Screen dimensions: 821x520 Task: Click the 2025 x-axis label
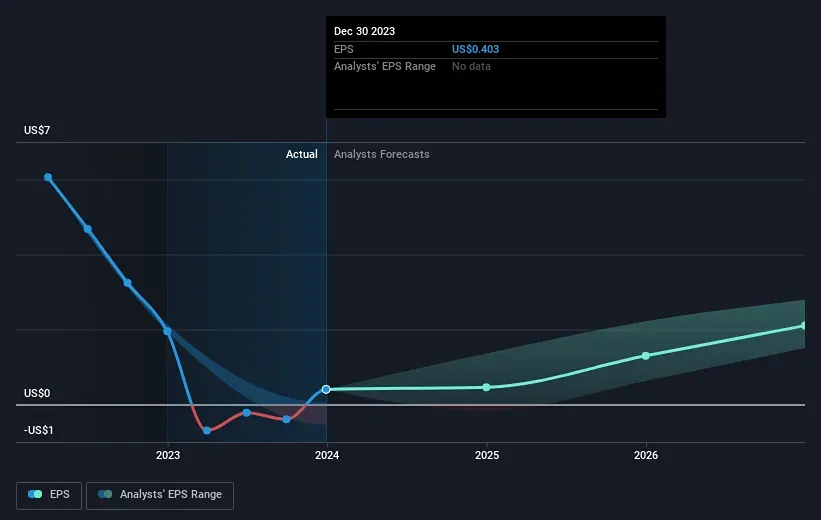pyautogui.click(x=487, y=456)
